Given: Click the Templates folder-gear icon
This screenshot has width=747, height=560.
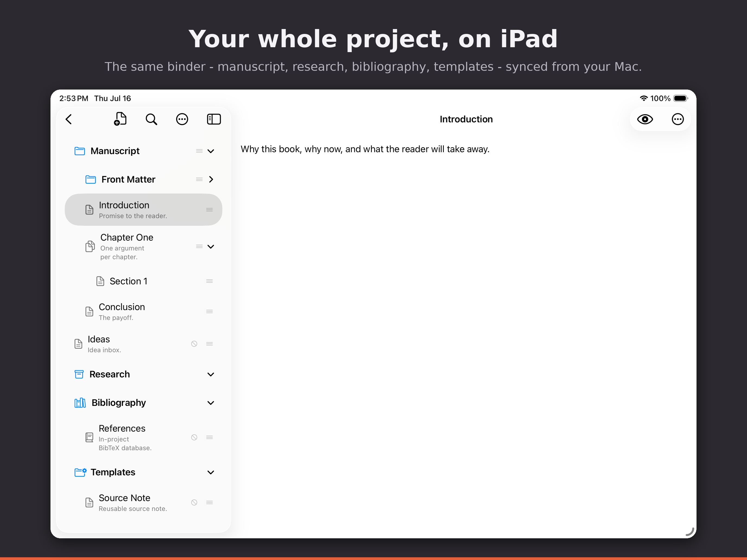Looking at the screenshot, I should [80, 472].
